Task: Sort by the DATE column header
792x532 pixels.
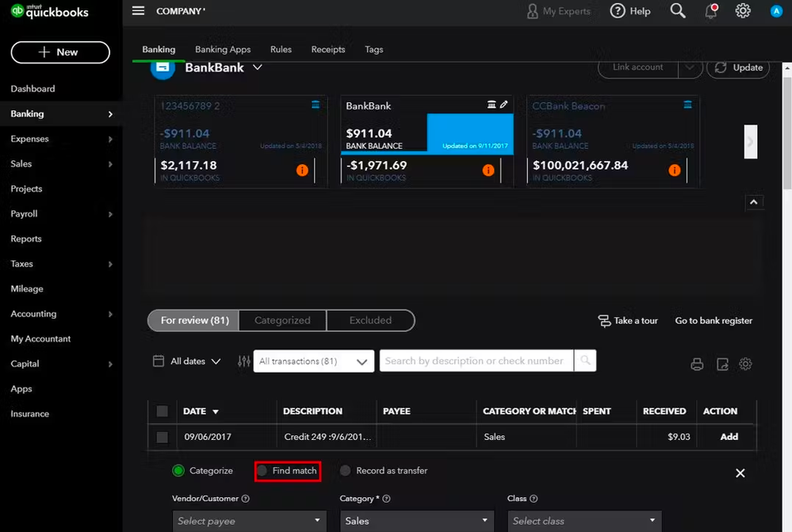Action: pyautogui.click(x=201, y=411)
